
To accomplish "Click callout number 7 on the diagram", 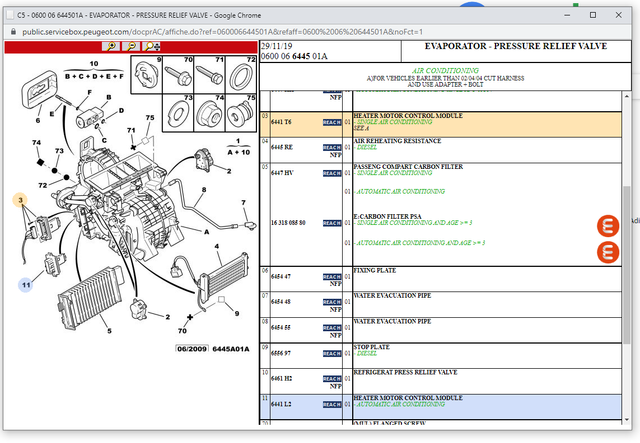I will (243, 203).
